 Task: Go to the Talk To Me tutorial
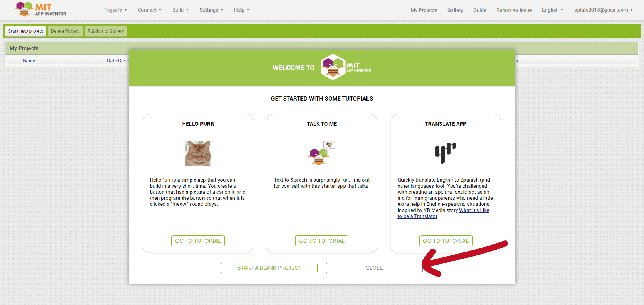coord(322,241)
